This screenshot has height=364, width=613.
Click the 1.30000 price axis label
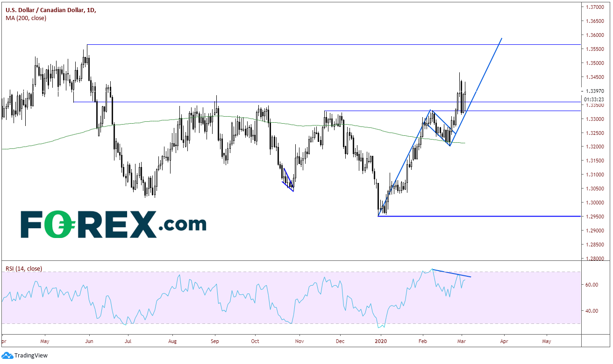(x=595, y=203)
